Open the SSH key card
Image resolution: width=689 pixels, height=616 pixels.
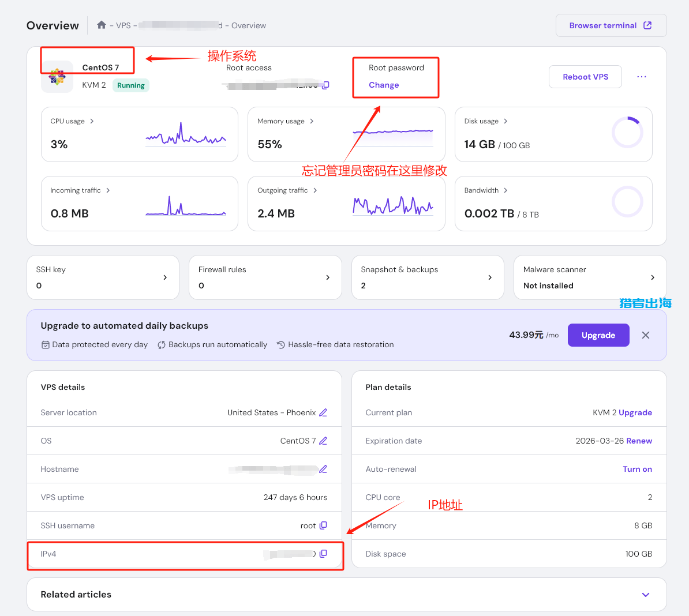click(103, 277)
